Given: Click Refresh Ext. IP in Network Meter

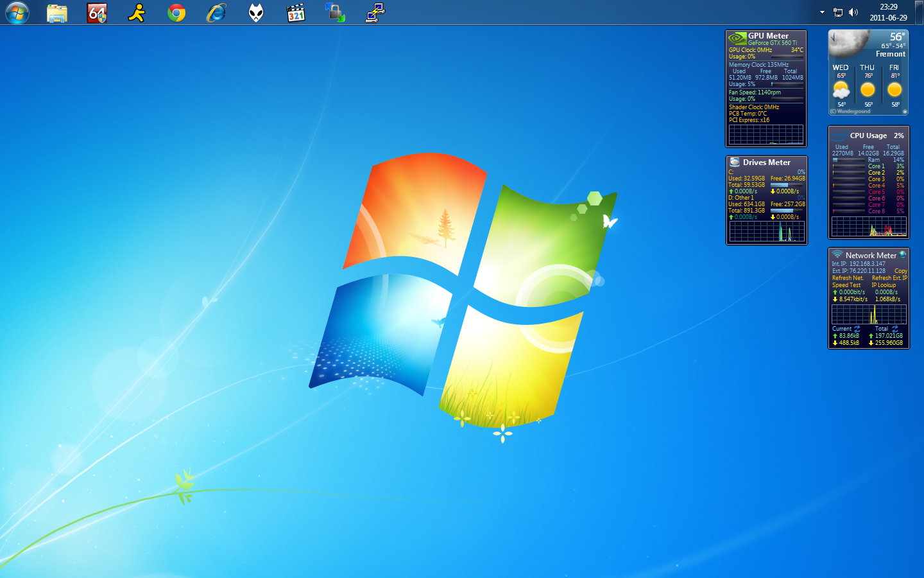Looking at the screenshot, I should 889,278.
